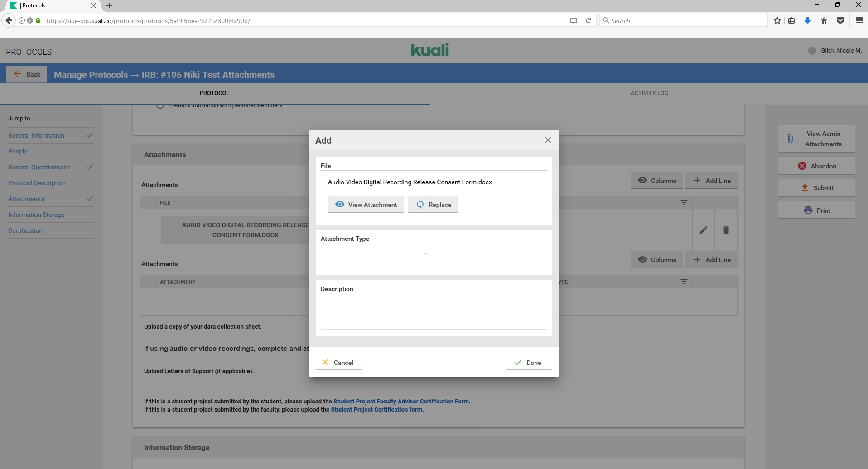Image resolution: width=868 pixels, height=469 pixels.
Task: Open Student Project Certification form link
Action: 377,410
